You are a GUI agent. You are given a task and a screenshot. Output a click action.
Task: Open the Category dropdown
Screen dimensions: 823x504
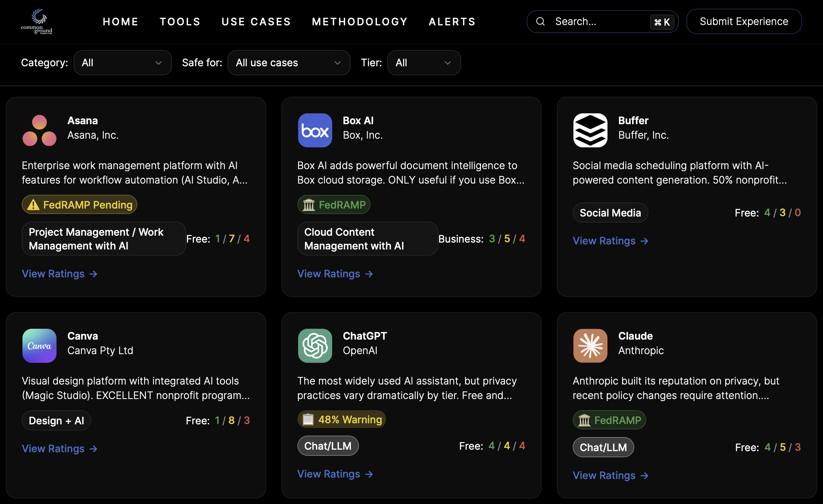click(122, 63)
